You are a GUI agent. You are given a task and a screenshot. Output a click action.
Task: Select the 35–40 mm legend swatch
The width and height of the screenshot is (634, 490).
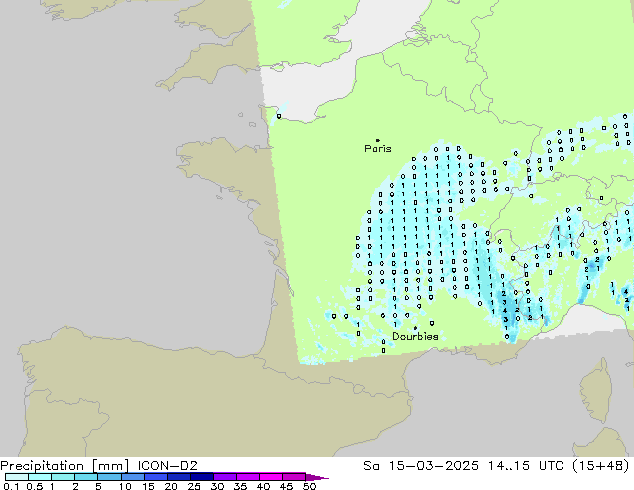pyautogui.click(x=248, y=477)
